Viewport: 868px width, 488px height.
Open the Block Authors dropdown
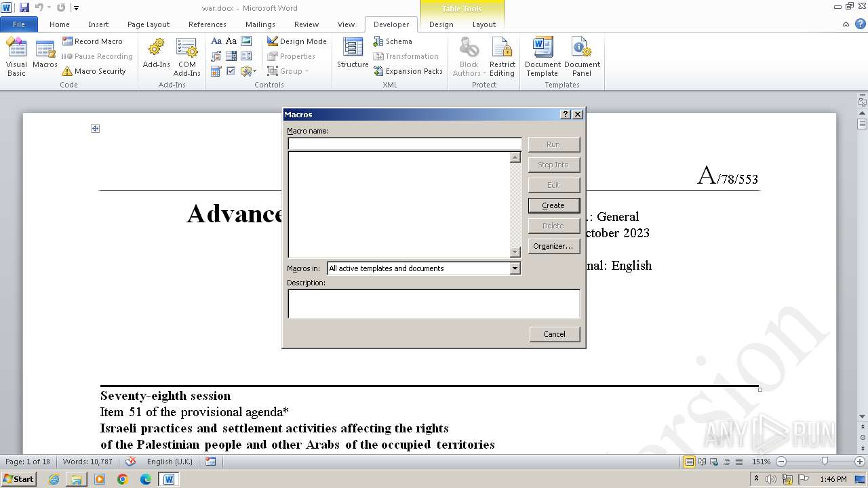coord(469,57)
